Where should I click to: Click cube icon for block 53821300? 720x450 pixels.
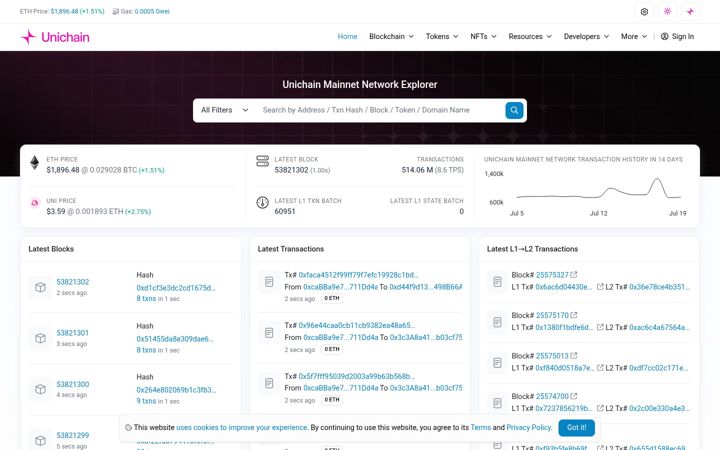[x=40, y=389]
